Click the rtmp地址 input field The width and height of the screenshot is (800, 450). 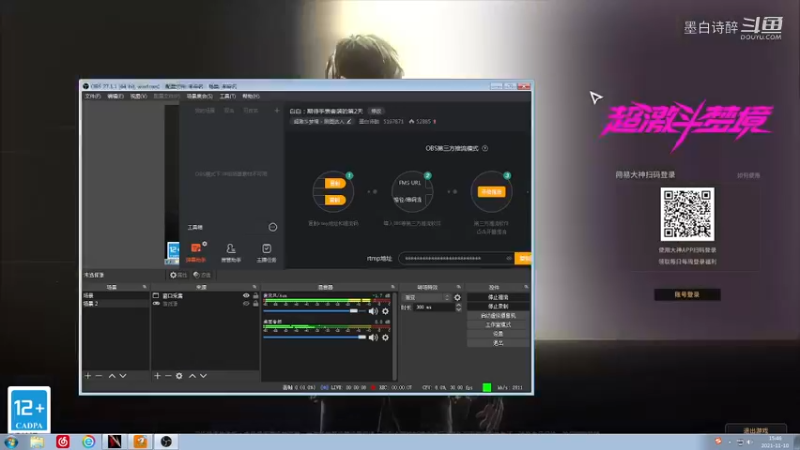pyautogui.click(x=456, y=258)
